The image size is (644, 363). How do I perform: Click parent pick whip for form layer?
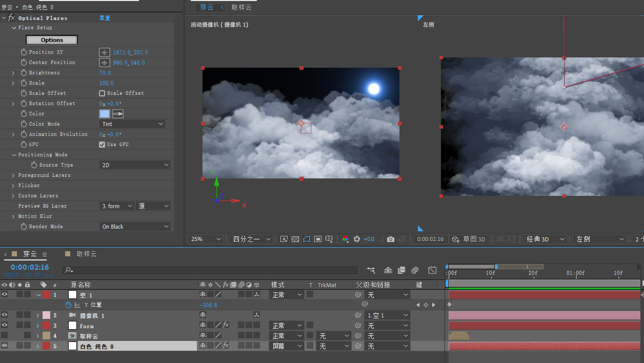point(358,326)
